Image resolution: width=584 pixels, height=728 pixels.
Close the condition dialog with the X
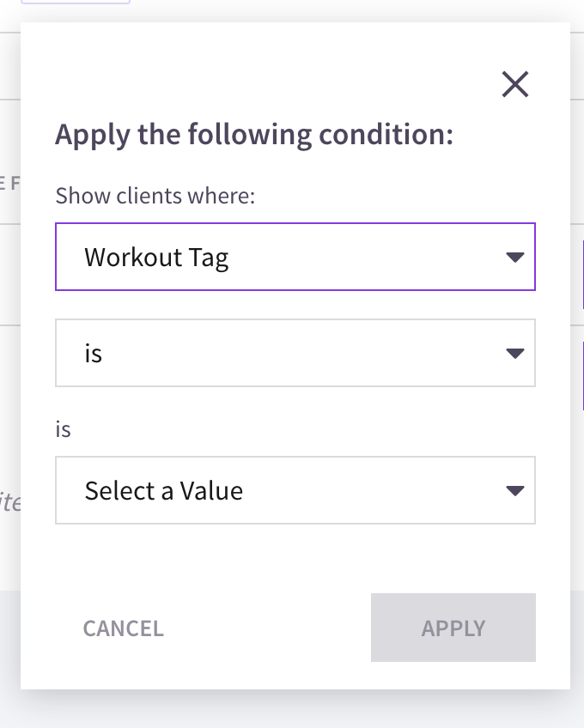click(514, 85)
